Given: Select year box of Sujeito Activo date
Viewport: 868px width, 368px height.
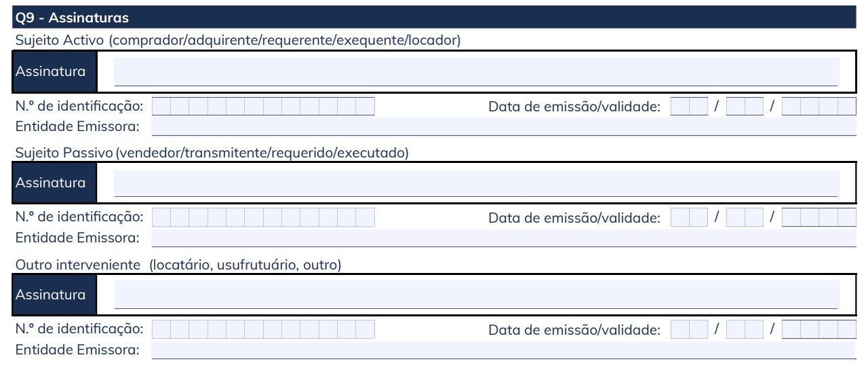Looking at the screenshot, I should (x=819, y=106).
